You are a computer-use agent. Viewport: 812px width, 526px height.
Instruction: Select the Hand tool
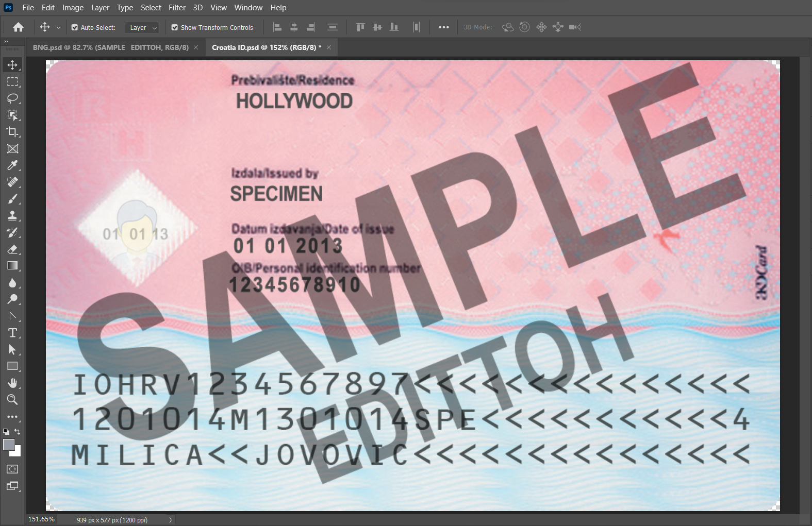(x=12, y=383)
